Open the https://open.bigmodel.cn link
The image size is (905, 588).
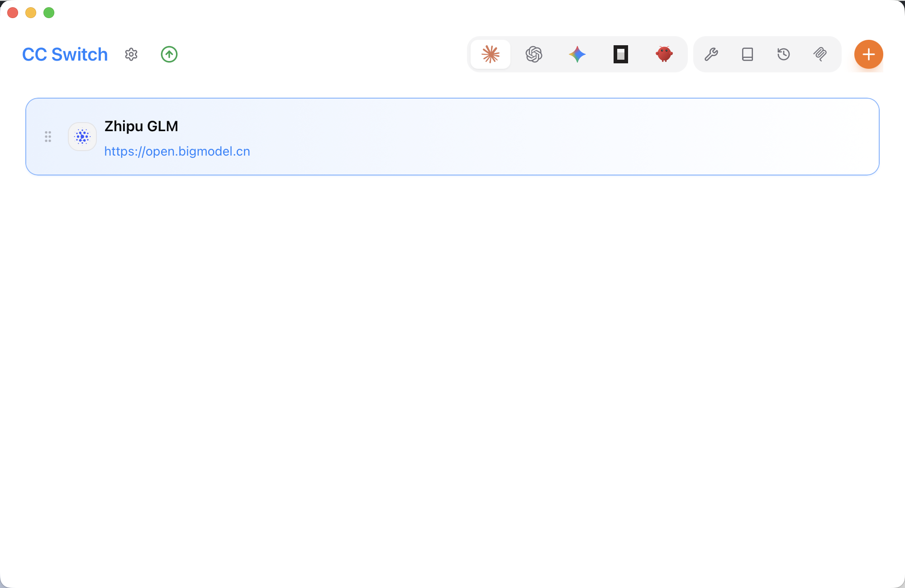[x=177, y=151]
